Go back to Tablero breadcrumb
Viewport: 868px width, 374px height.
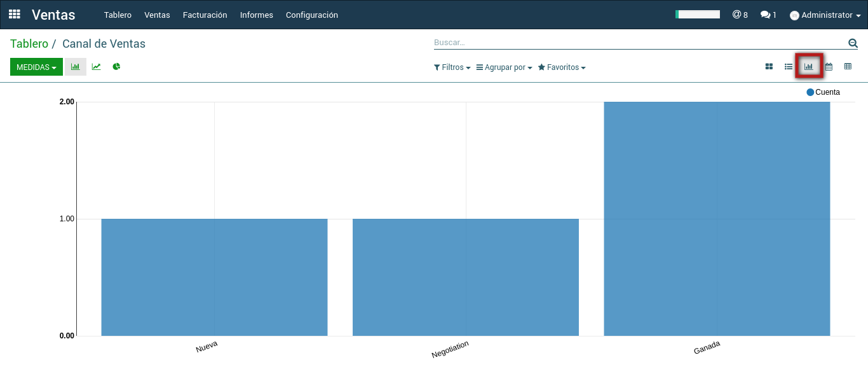(x=29, y=44)
